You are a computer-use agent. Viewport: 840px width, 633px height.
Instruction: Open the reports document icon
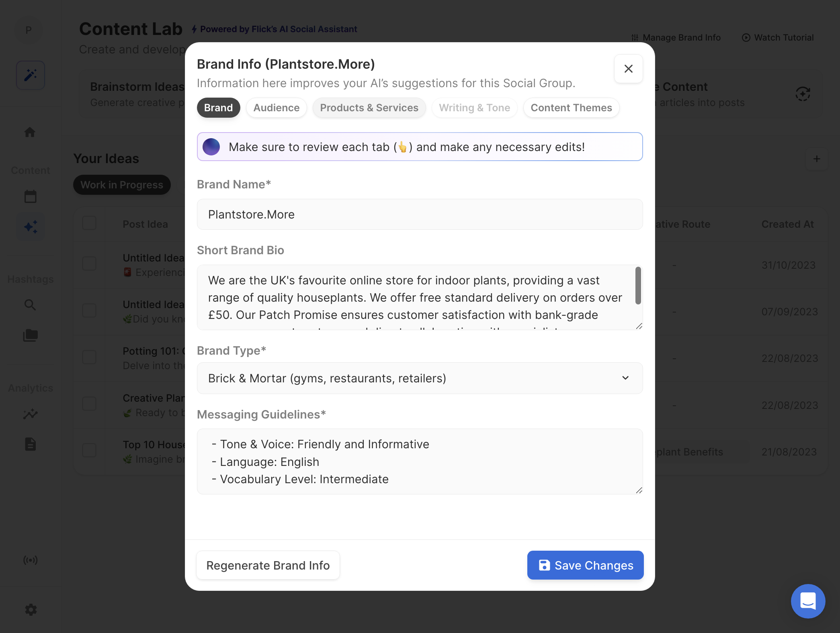click(x=31, y=444)
